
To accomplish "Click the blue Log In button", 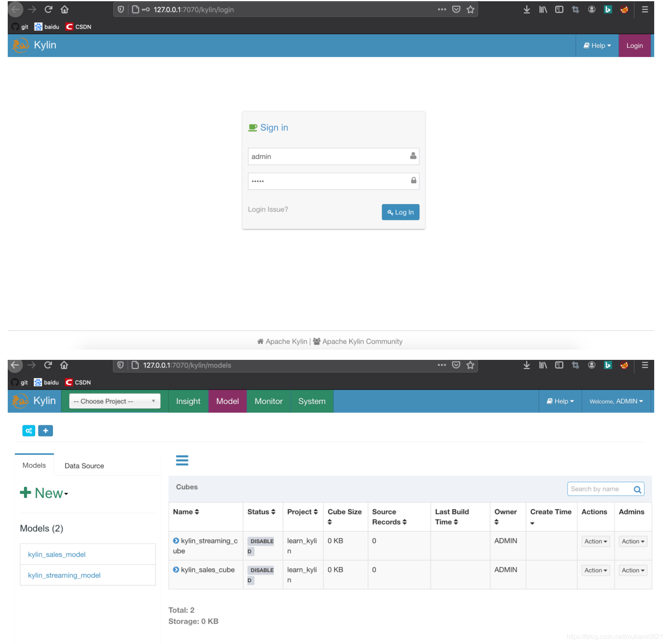I will (401, 212).
